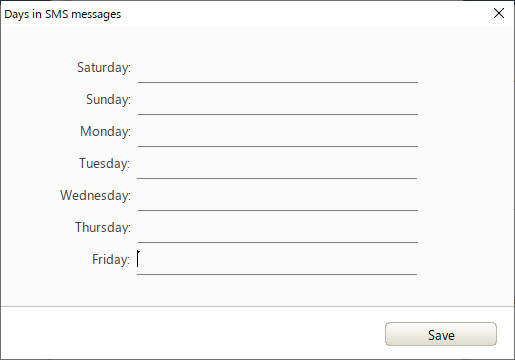Save the SMS day names
This screenshot has height=360, width=515.
(x=441, y=334)
